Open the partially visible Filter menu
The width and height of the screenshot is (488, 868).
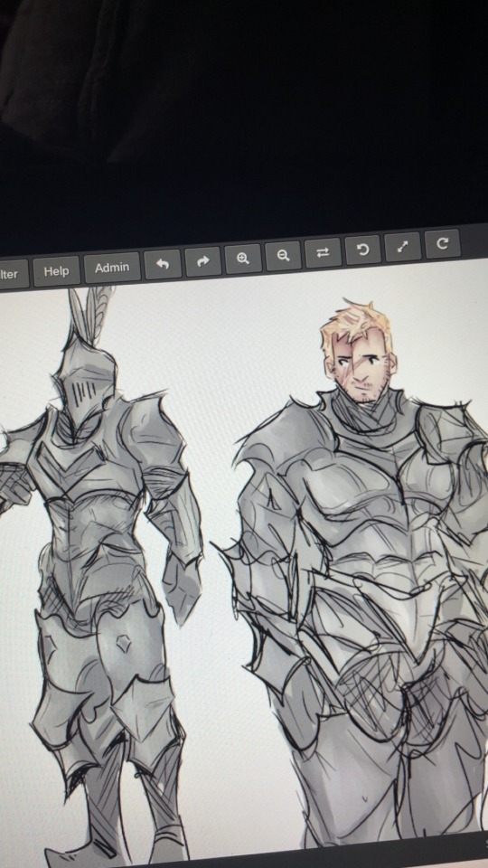coord(12,274)
